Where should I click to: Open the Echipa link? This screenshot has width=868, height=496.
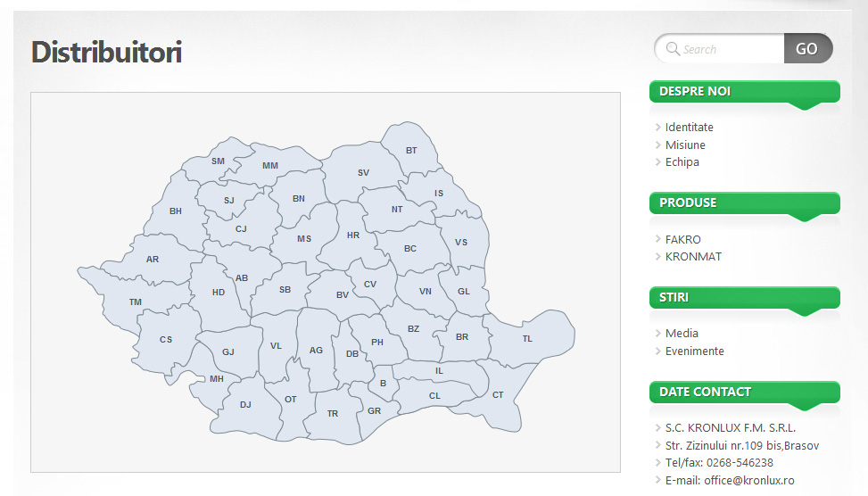[682, 162]
